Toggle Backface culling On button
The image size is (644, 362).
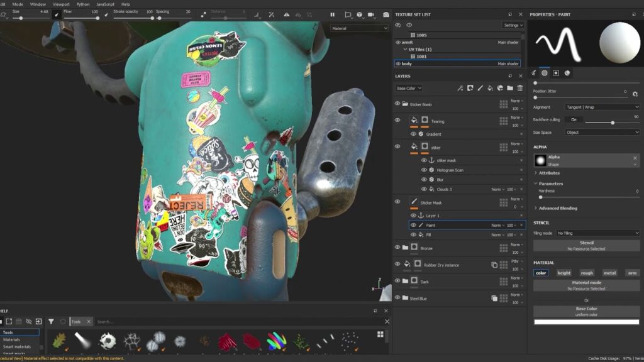[x=574, y=120]
